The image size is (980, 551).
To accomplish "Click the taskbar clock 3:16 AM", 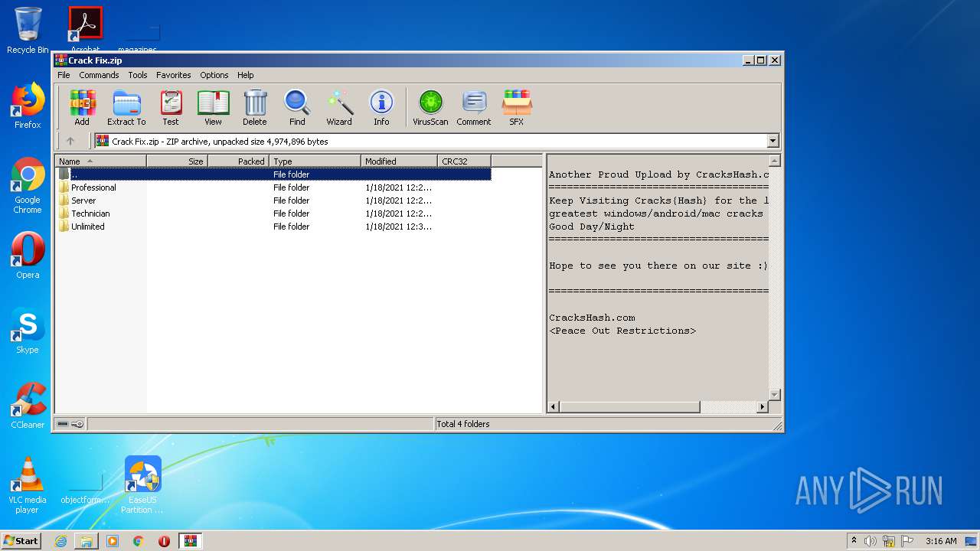I will point(941,541).
